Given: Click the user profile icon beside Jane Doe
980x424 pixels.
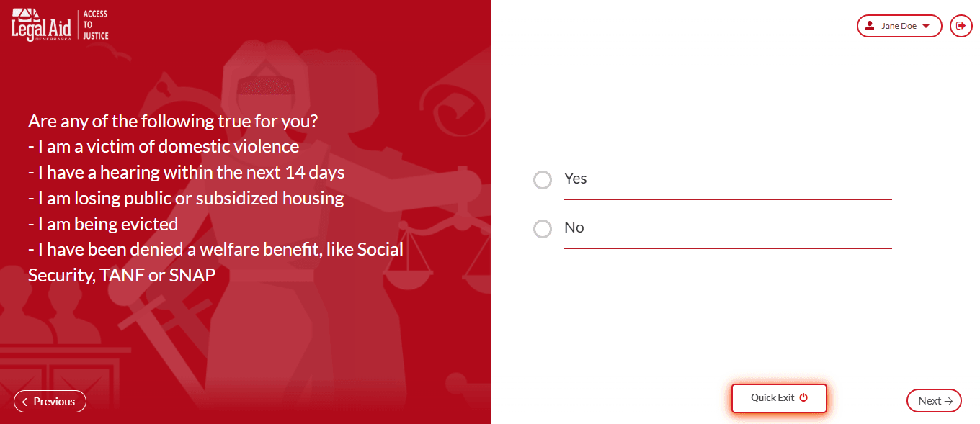Looking at the screenshot, I should click(870, 26).
